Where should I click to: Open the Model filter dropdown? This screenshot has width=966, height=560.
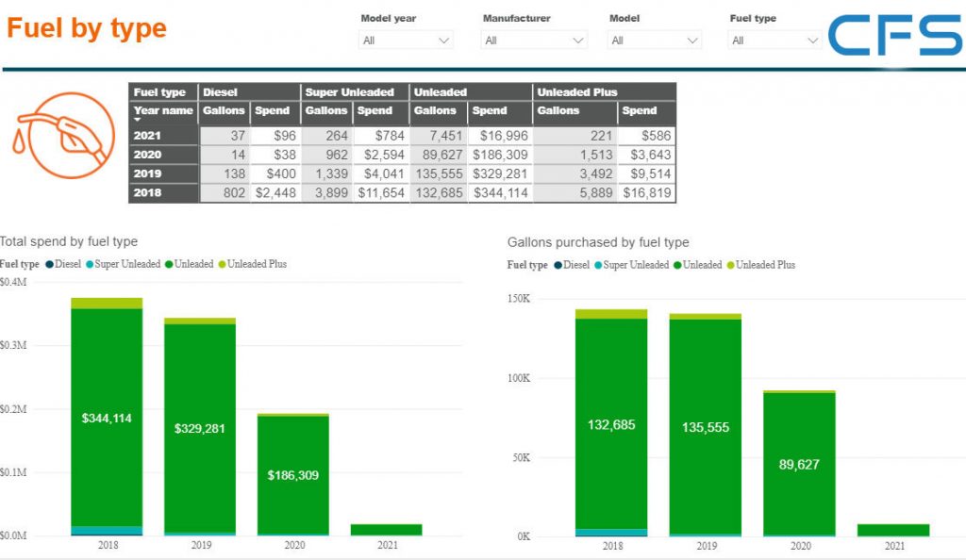[x=655, y=41]
